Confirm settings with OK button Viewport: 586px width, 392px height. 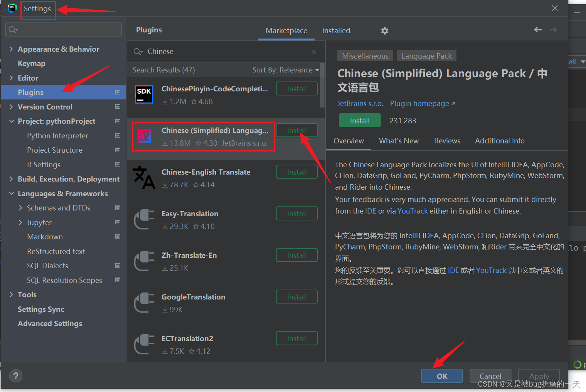[442, 376]
